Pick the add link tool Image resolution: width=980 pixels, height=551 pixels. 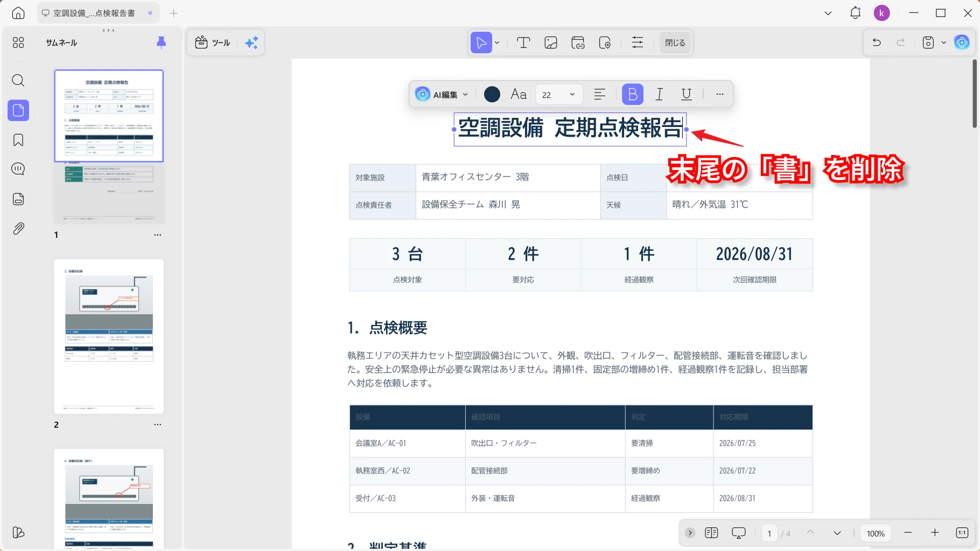[x=578, y=43]
